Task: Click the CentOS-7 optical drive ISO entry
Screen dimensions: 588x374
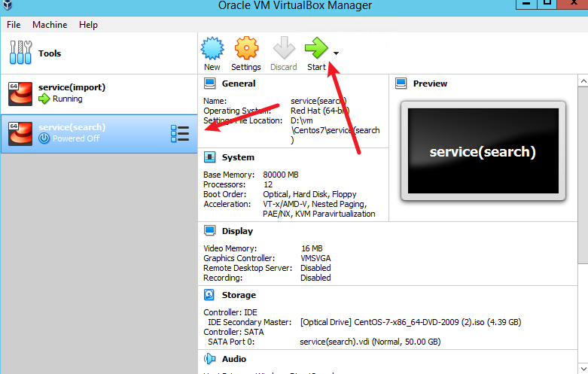Action: 410,322
